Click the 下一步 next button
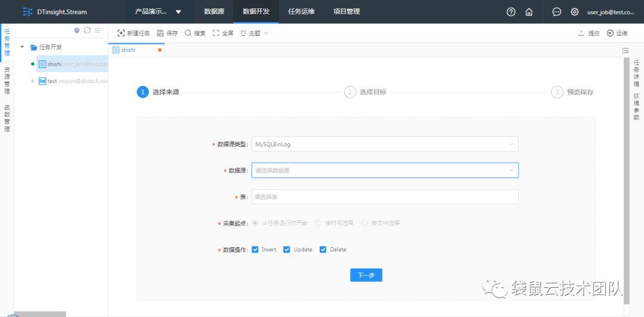 366,275
